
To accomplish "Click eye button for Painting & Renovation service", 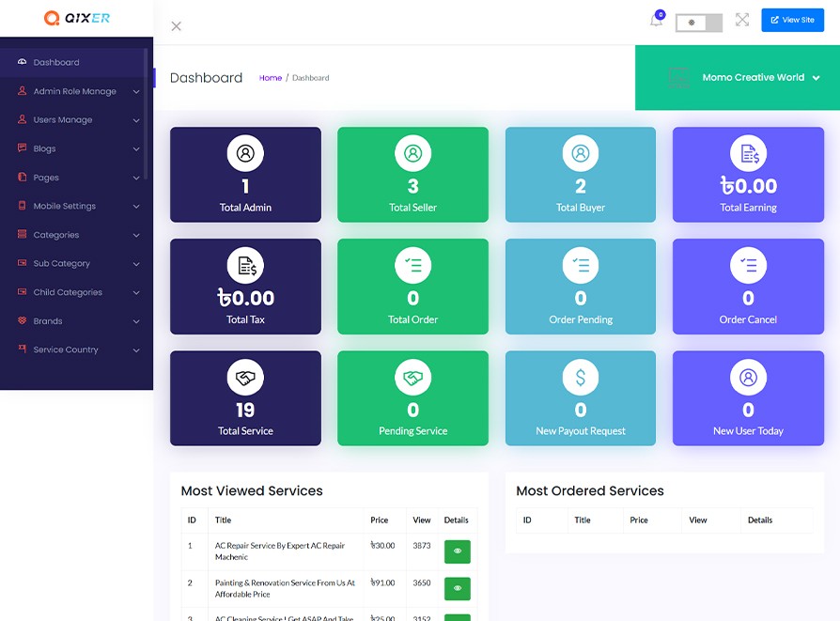I will 457,588.
